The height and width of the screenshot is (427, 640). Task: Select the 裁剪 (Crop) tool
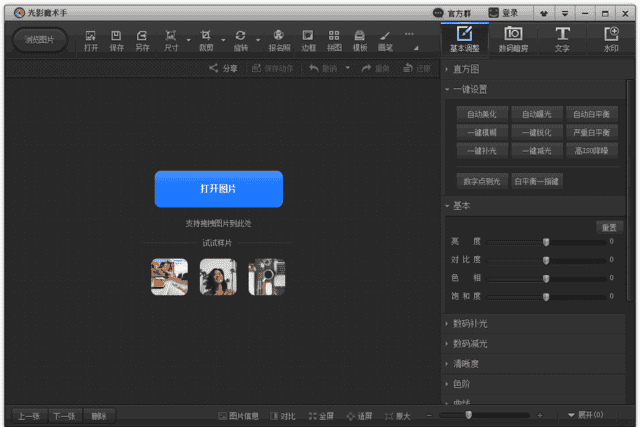point(206,40)
